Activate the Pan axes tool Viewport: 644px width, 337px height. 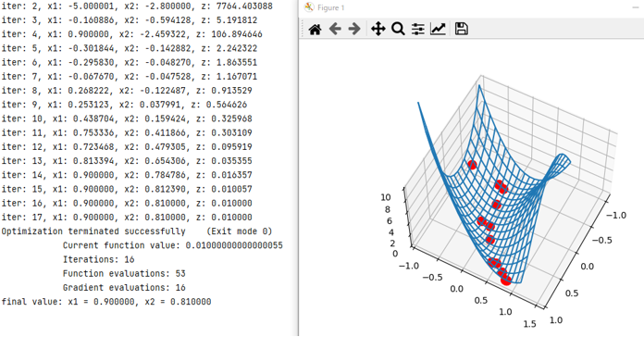[x=378, y=30]
